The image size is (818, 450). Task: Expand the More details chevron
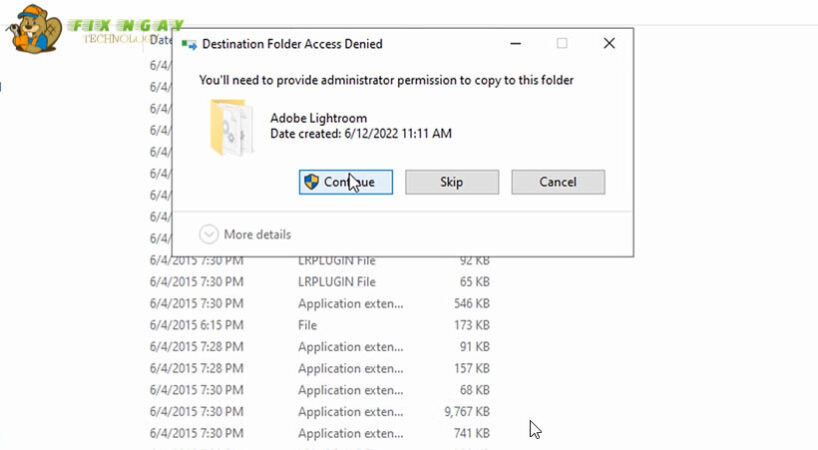pyautogui.click(x=209, y=234)
